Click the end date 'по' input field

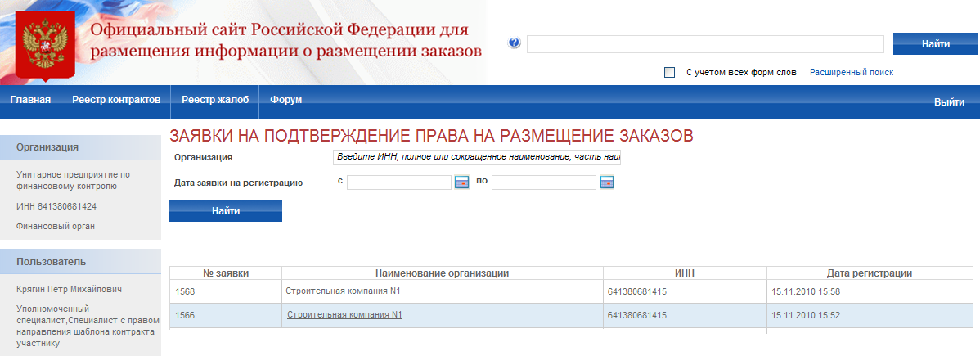point(544,183)
